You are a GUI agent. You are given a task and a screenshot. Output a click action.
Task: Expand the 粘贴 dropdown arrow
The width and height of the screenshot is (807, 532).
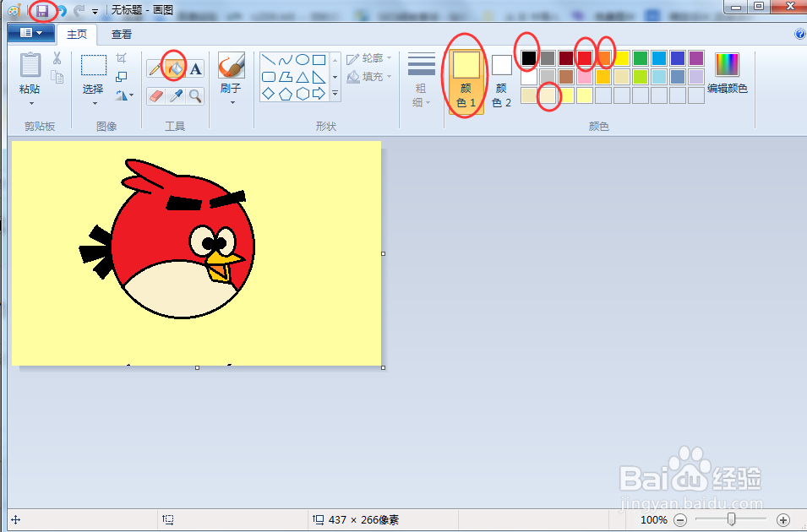click(x=31, y=103)
